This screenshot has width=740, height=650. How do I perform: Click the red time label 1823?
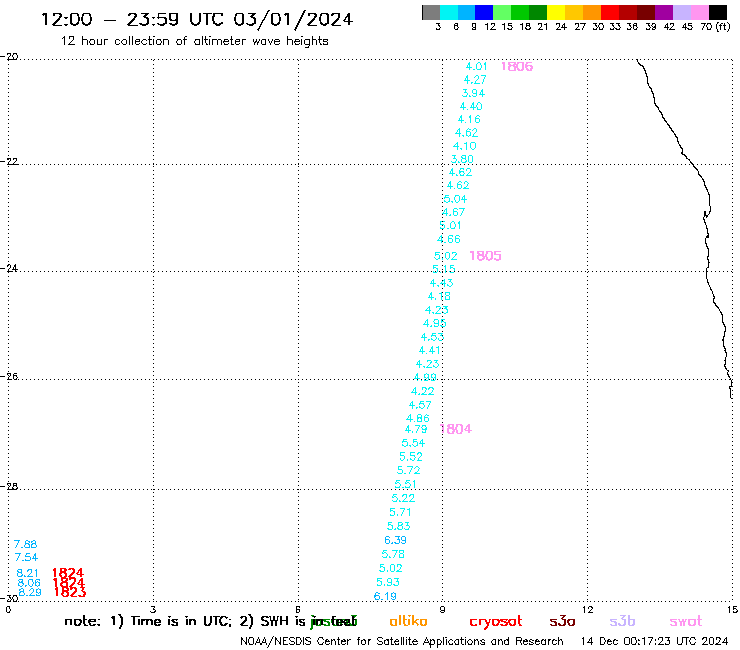70,592
